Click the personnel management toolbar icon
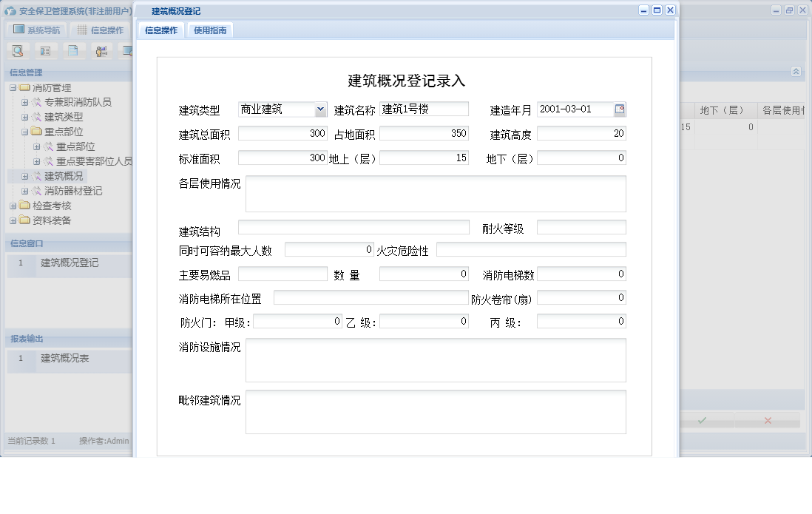812x514 pixels. pos(101,50)
